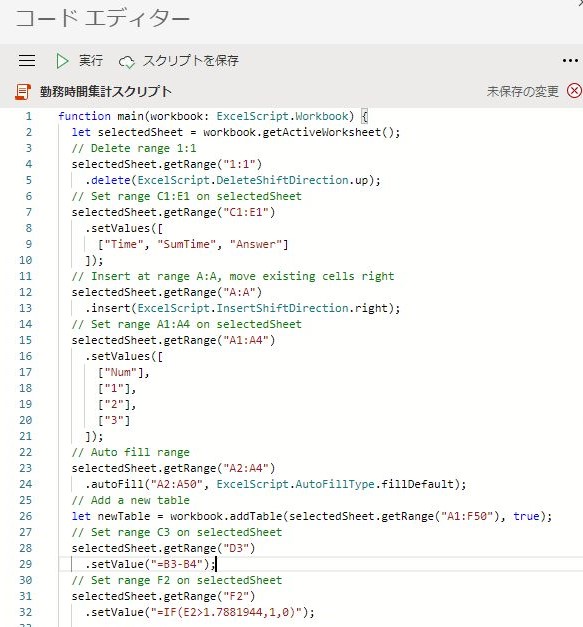
Task: Click line number 26 in the gutter
Action: (x=26, y=516)
